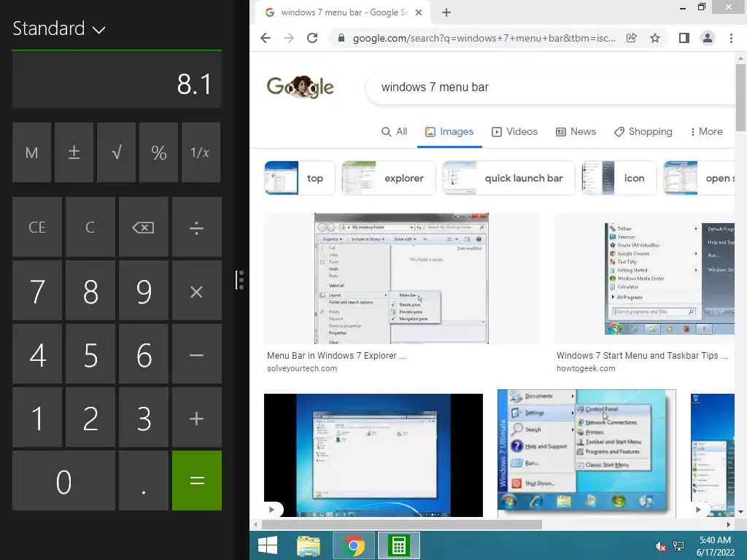747x560 pixels.
Task: Click the multiply operator key
Action: [x=197, y=290]
